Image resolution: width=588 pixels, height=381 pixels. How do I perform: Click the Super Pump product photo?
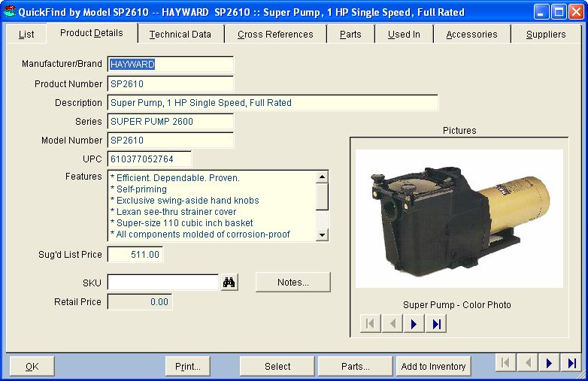coord(459,219)
